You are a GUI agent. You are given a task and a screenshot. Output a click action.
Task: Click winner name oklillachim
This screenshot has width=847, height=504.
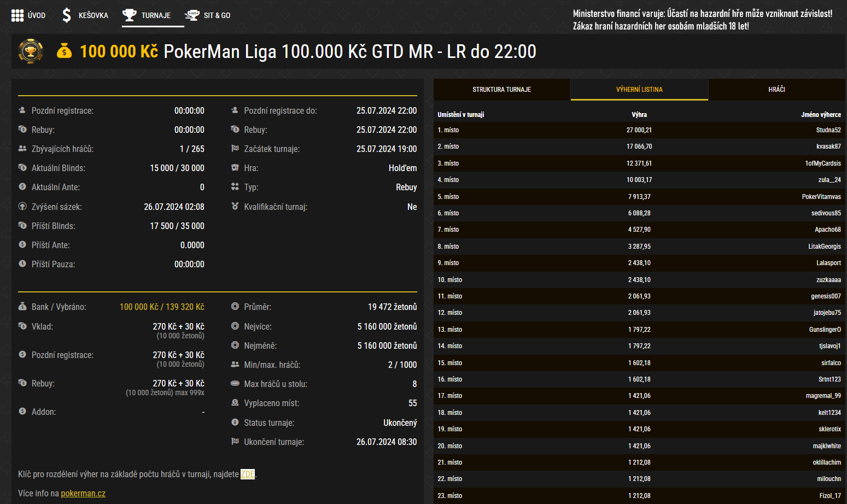[827, 462]
